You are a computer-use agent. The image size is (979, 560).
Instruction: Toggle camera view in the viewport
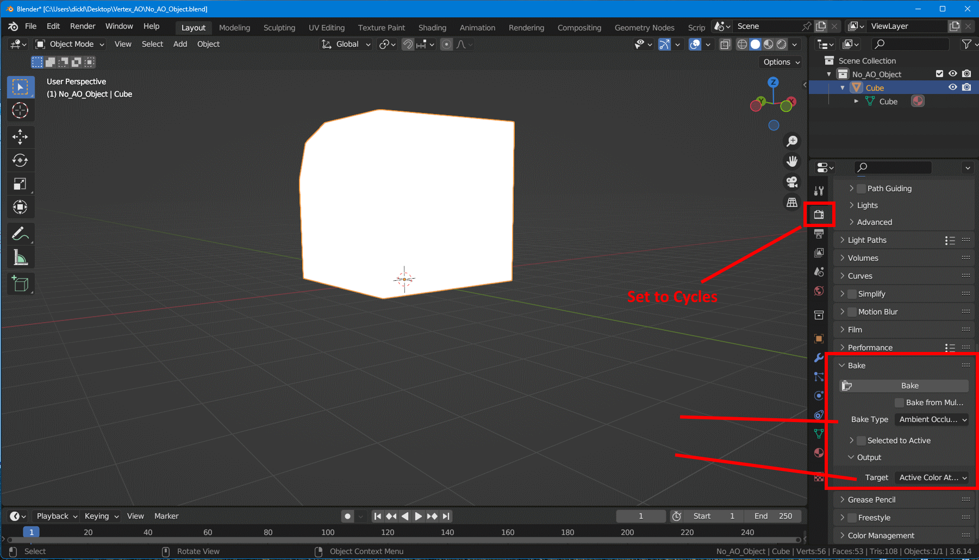[x=793, y=182]
